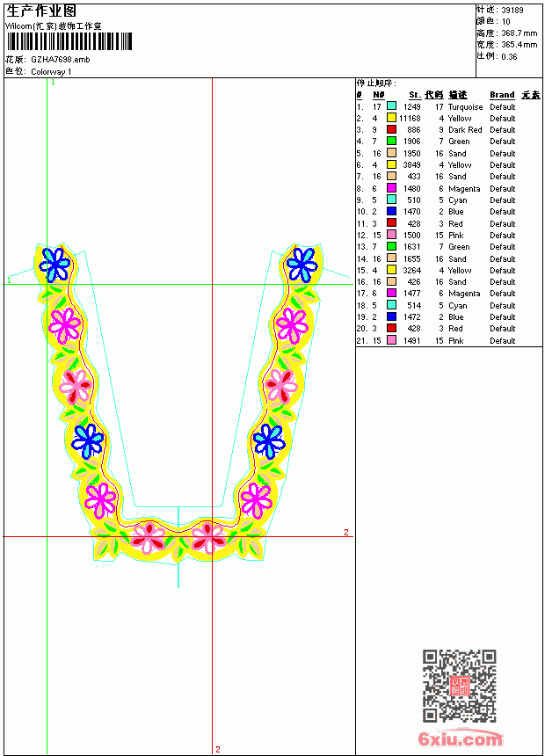Click the Cyan swatch in row 18
Viewport: 545px width, 756px height.
pyautogui.click(x=392, y=305)
